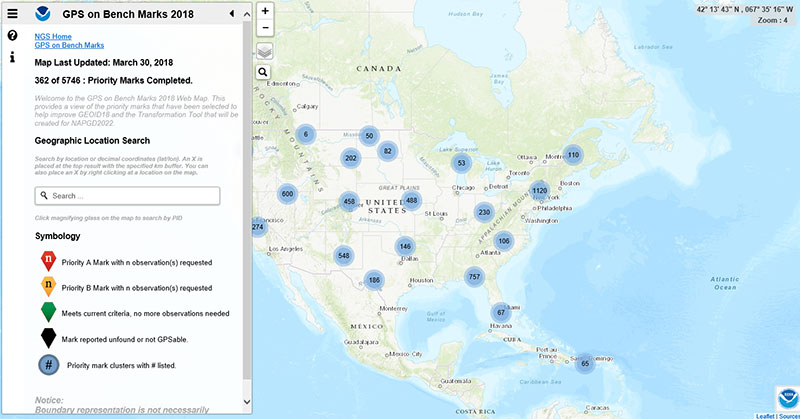Click into the location Search field
The width and height of the screenshot is (800, 419).
pyautogui.click(x=127, y=196)
